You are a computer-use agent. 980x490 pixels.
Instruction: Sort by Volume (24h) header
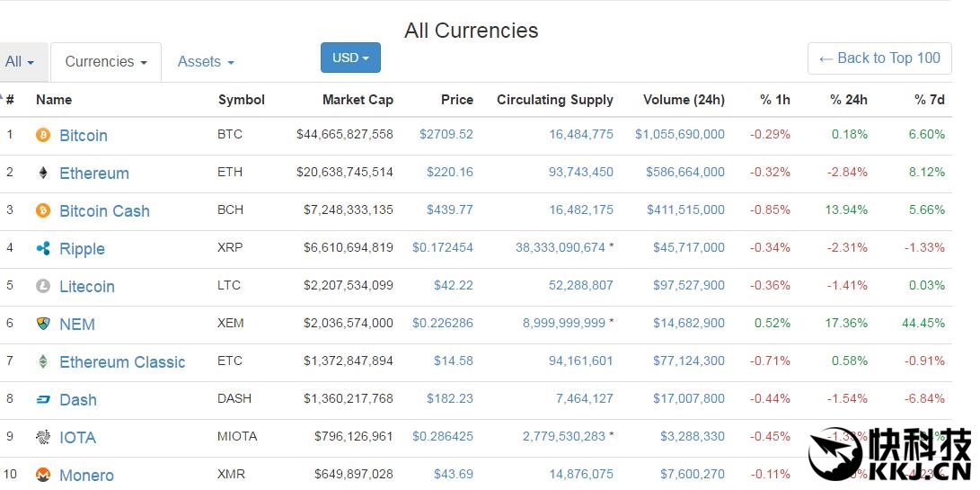point(684,100)
